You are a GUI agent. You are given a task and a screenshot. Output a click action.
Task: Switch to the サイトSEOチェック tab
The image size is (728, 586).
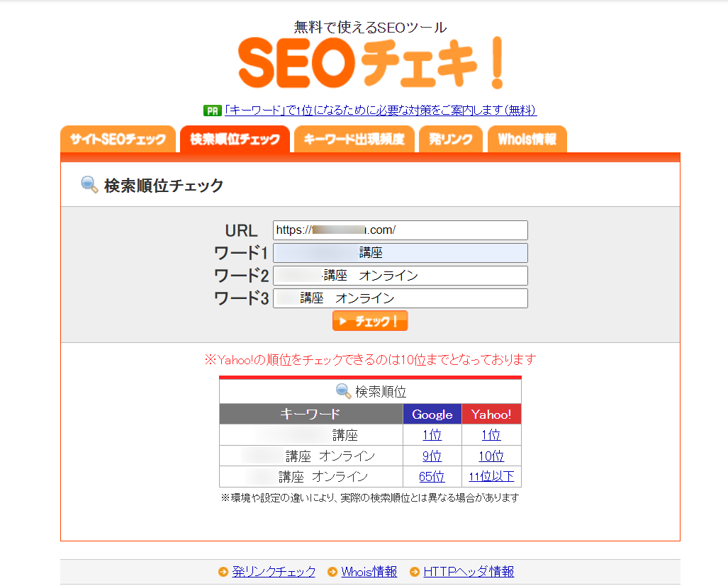[118, 139]
